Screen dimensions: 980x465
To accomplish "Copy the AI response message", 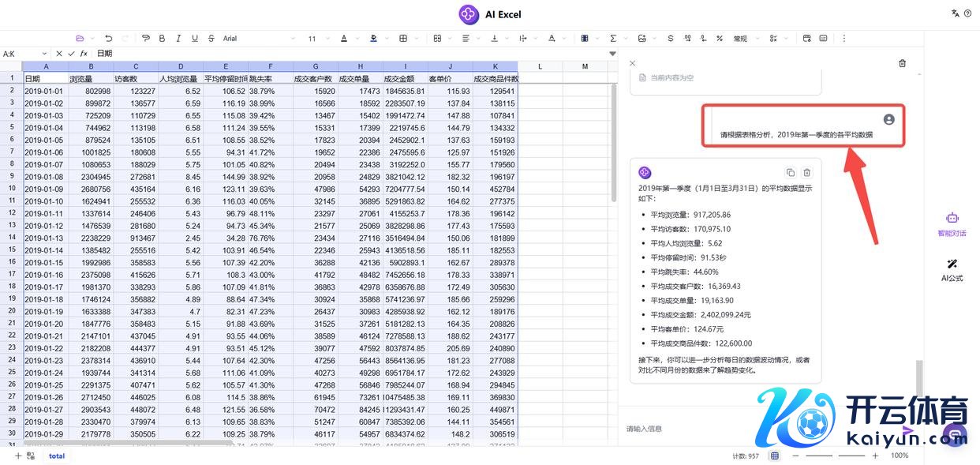I will coord(791,172).
